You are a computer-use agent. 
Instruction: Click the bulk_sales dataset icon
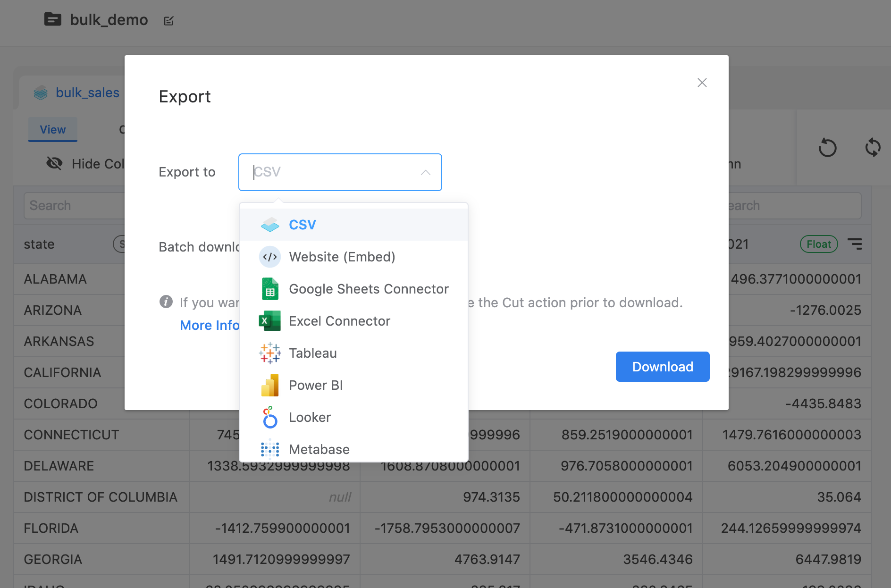[41, 93]
